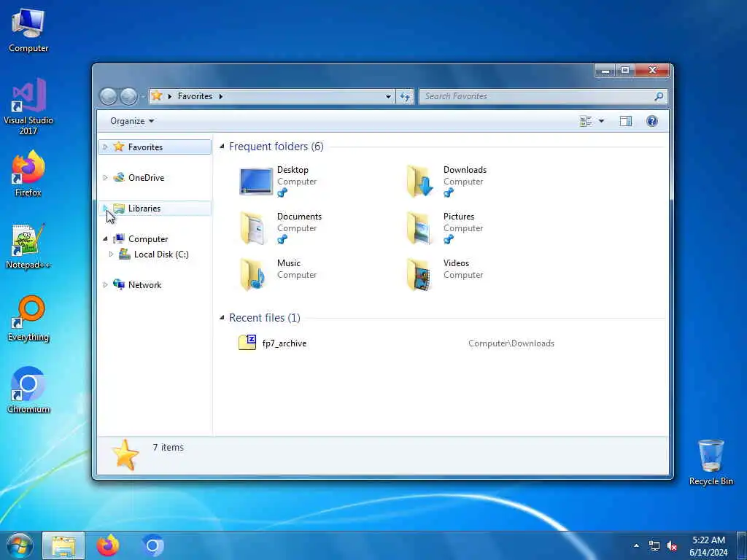Click the arrow after Favorites in breadcrumb
The image size is (747, 560).
(221, 96)
